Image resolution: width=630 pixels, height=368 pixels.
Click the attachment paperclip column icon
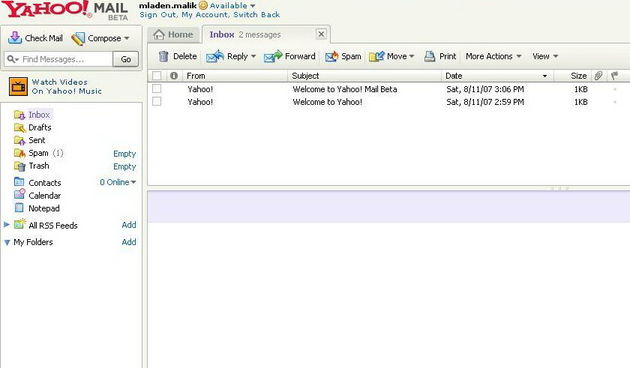598,76
